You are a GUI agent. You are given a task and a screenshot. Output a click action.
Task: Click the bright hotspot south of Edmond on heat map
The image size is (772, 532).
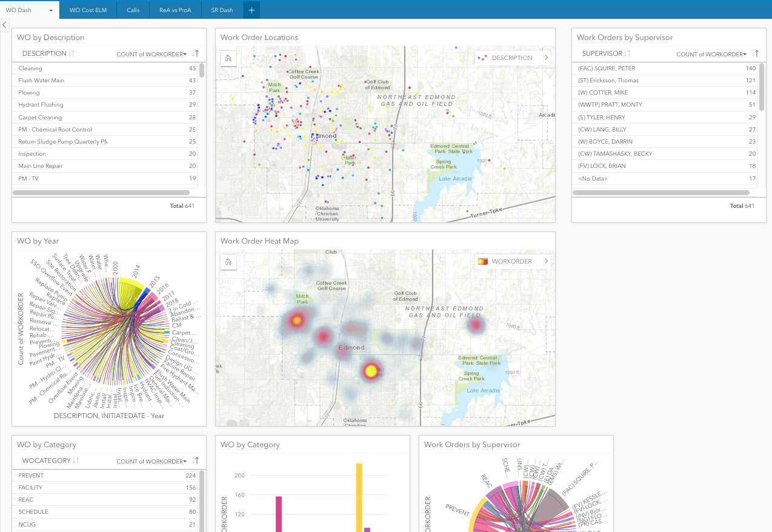[x=371, y=371]
